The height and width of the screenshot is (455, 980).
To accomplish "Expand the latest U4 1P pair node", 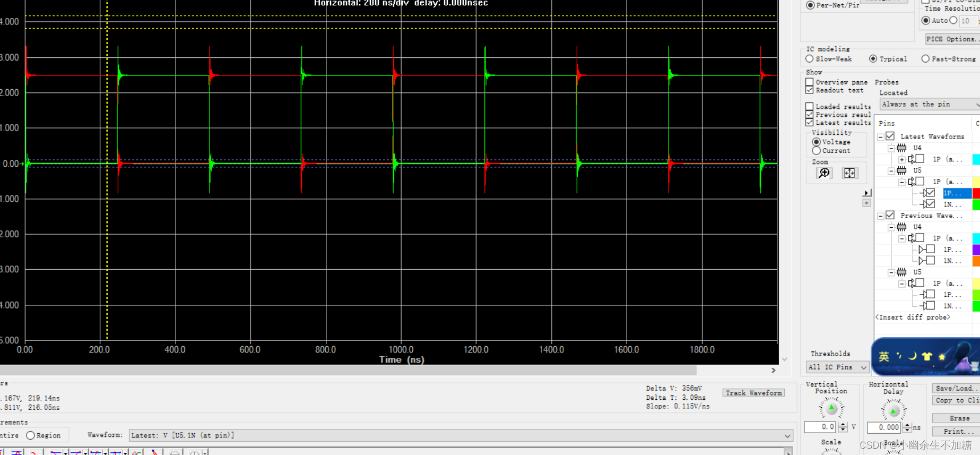I will point(901,159).
